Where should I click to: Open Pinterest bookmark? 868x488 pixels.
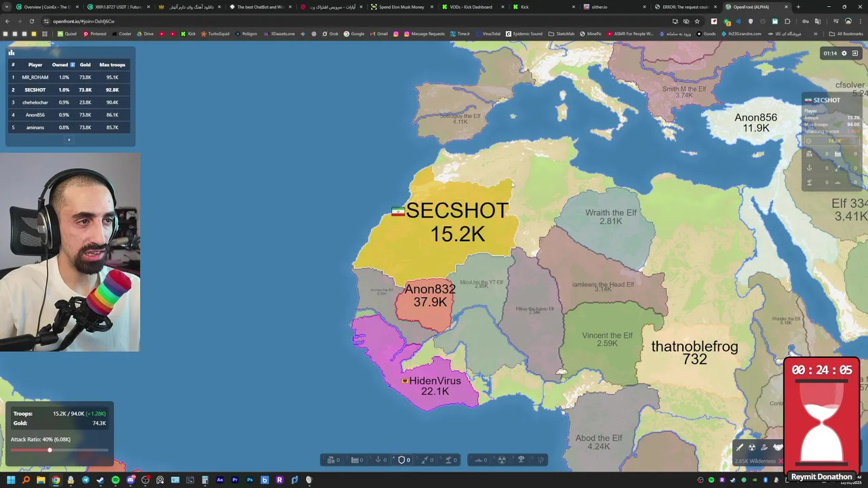coord(95,33)
